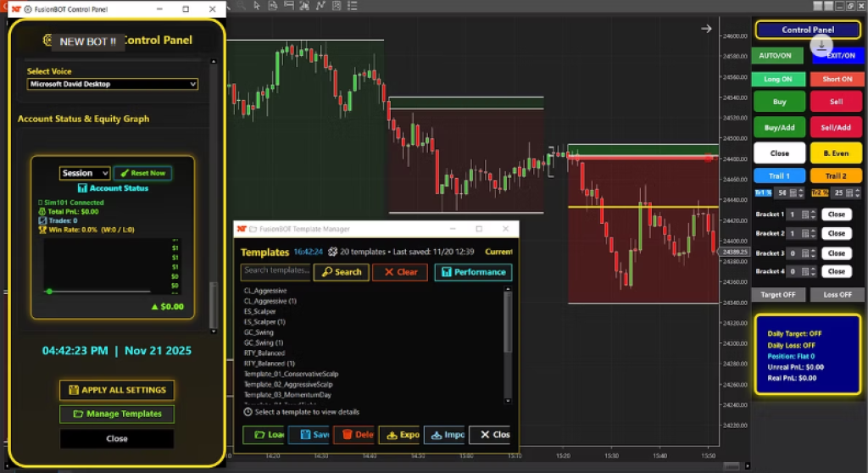868x473 pixels.
Task: Toggle the Target OFF button
Action: click(x=777, y=295)
